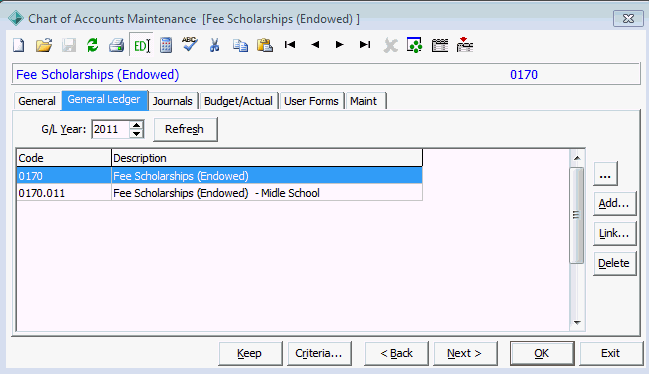
Task: Confirm with the OK button
Action: 542,353
